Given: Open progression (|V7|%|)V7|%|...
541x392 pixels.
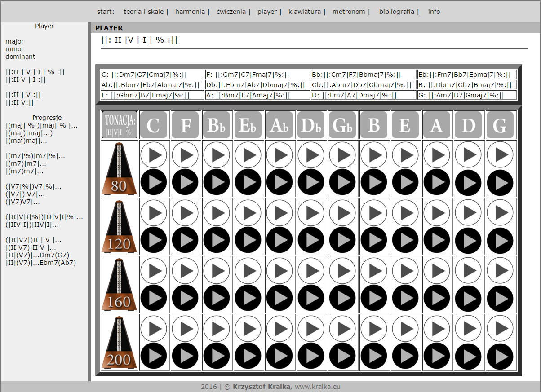Looking at the screenshot, I should tap(34, 186).
